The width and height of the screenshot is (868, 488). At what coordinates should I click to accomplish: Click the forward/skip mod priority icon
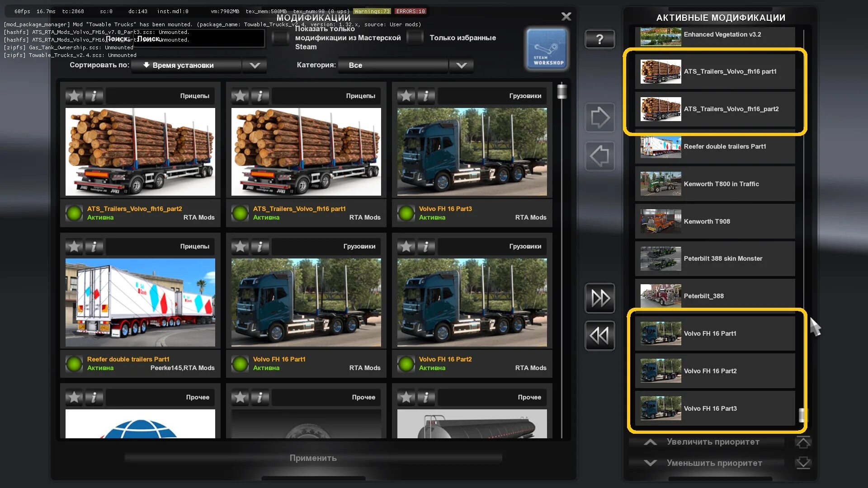pos(600,297)
